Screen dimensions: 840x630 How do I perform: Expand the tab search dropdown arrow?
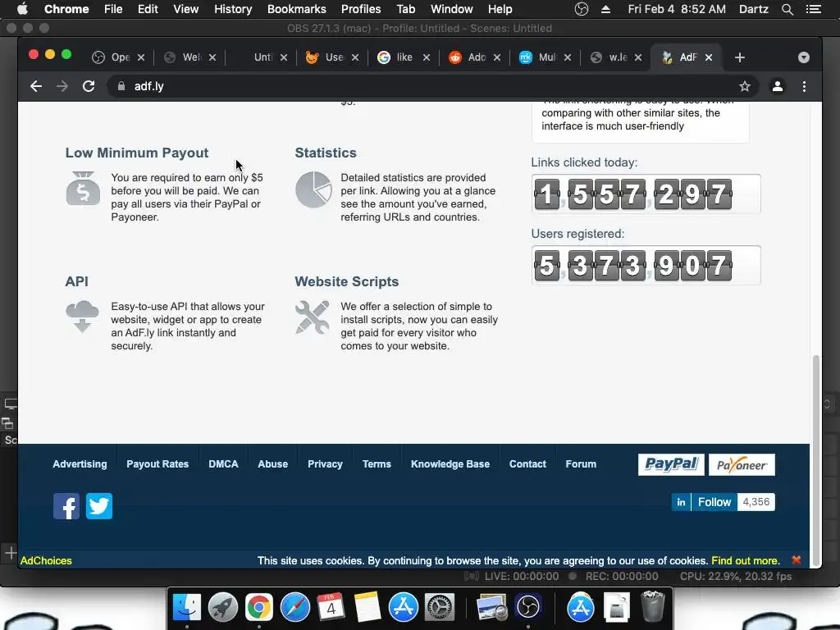click(804, 57)
